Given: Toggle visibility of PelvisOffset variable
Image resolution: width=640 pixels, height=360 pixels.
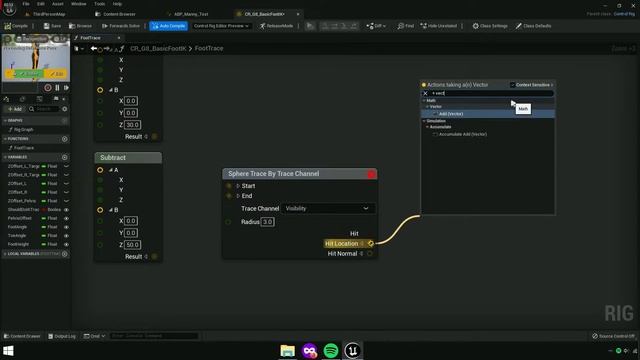Looking at the screenshot, I should (x=66, y=218).
